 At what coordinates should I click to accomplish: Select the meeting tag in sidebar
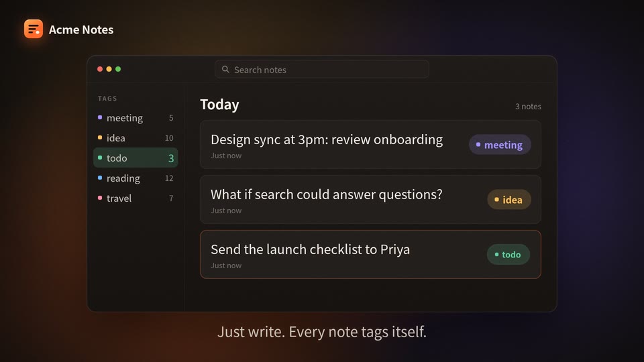(136, 118)
